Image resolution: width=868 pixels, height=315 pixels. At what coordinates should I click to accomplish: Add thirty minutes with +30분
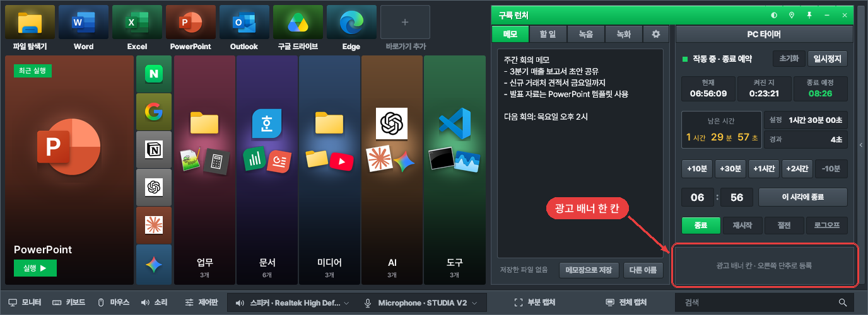pos(730,169)
